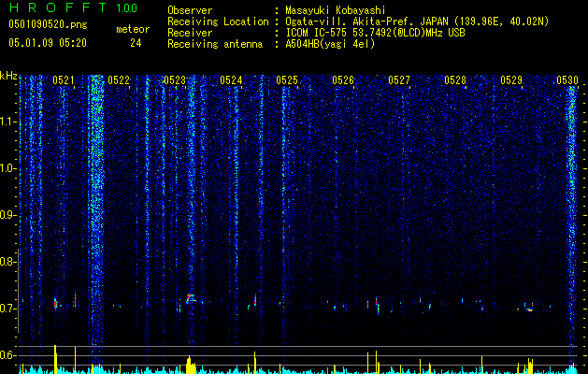Click the 0527 time marker

coord(399,80)
